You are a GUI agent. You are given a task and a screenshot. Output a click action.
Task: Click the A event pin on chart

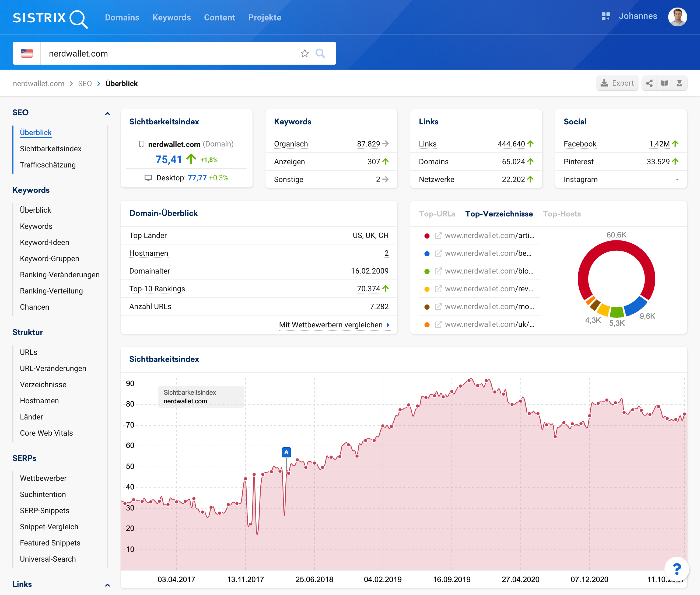[x=286, y=452]
